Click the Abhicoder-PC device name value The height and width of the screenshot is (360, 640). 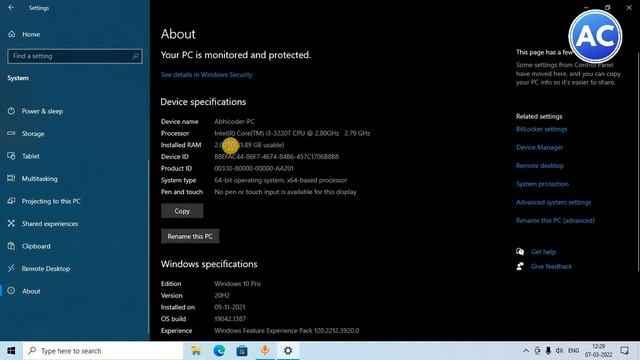tap(235, 122)
